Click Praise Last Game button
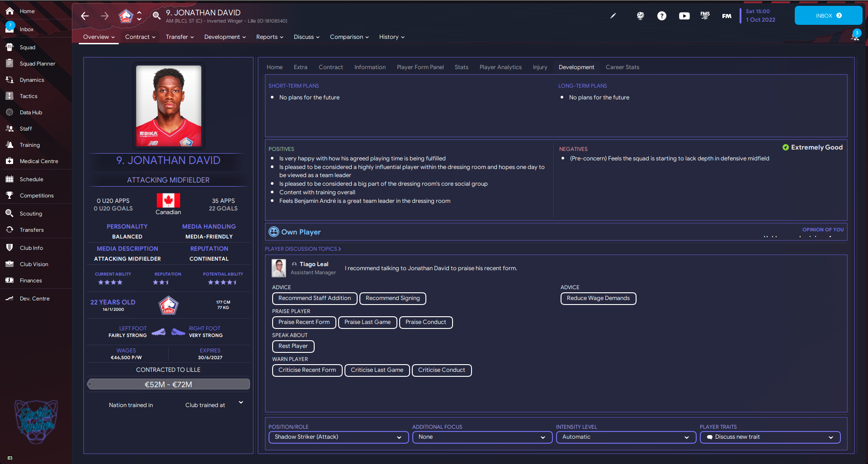Viewport: 868px width, 464px height. 367,323
